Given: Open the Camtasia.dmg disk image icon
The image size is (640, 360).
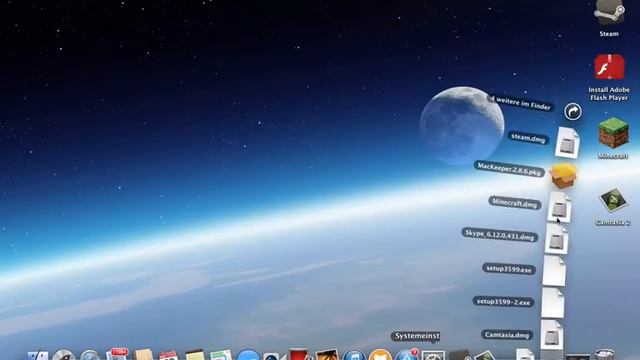Looking at the screenshot, I should tap(552, 335).
